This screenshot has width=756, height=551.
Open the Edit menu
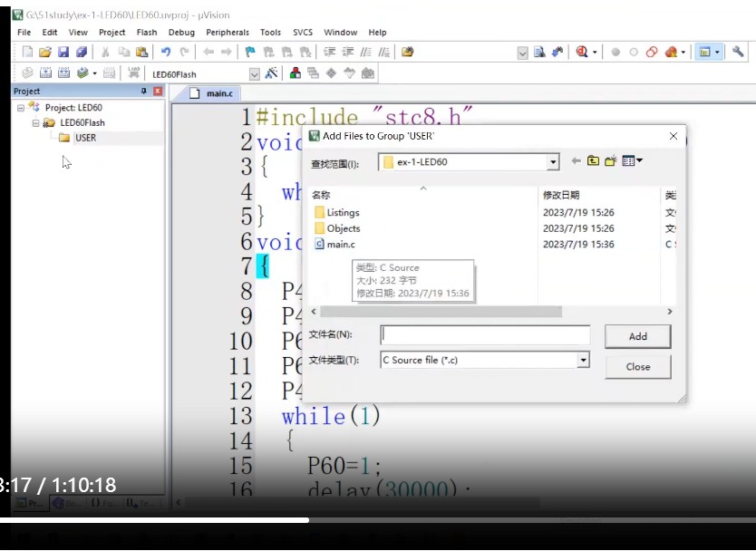click(x=50, y=33)
